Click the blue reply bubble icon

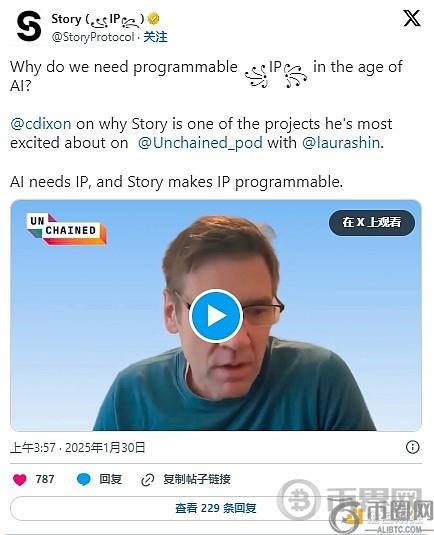tap(84, 479)
